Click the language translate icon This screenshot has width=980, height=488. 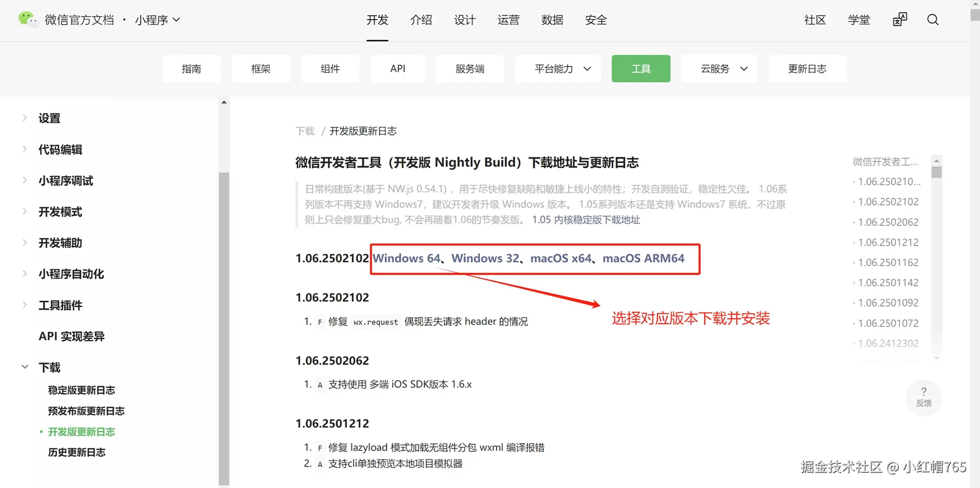click(x=900, y=20)
